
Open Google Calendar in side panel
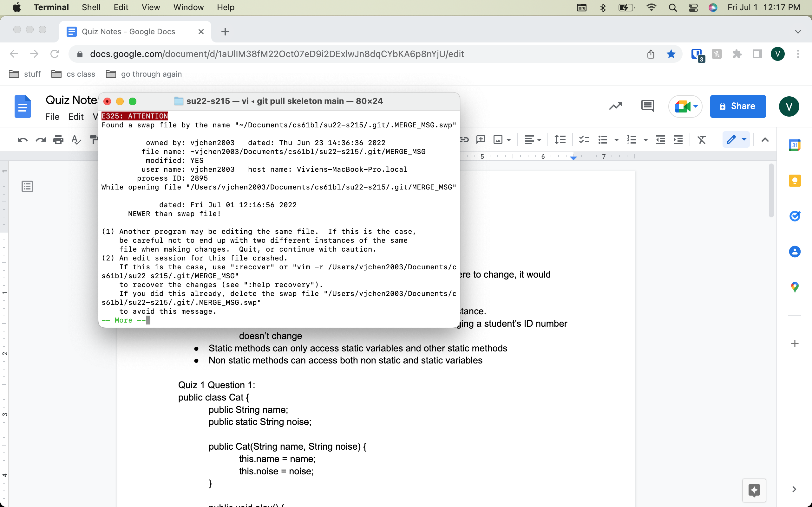pyautogui.click(x=794, y=145)
